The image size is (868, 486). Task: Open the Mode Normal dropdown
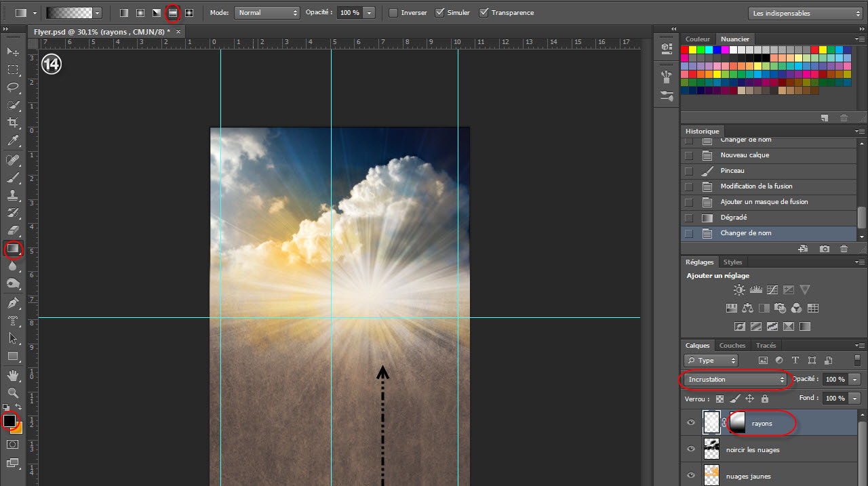(267, 13)
